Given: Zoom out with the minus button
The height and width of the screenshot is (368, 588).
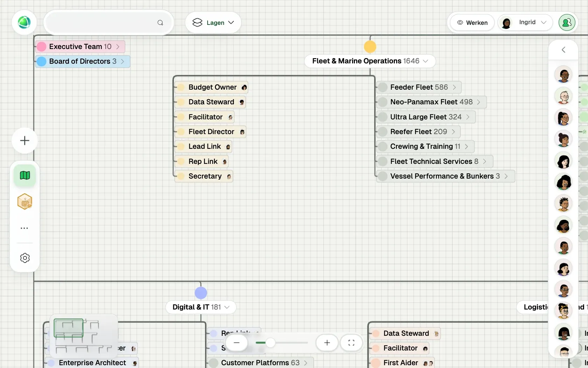Looking at the screenshot, I should click(x=237, y=343).
